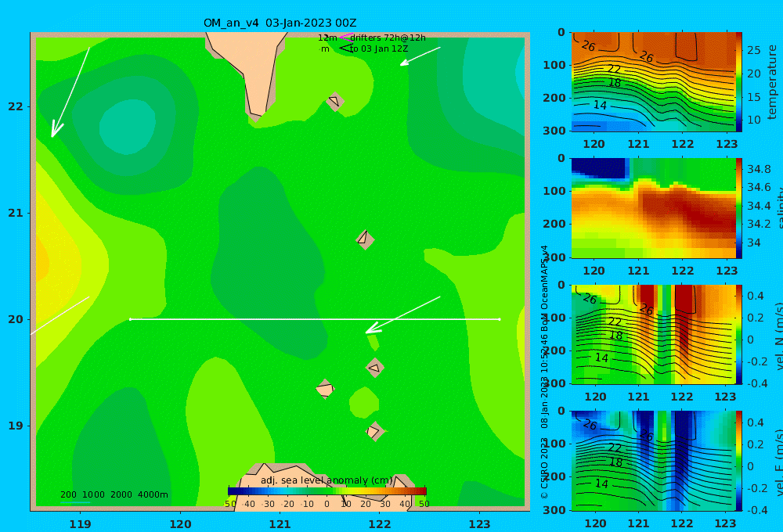Click the '34.8' salinity colorbar tick
783x532 pixels.
pos(759,169)
